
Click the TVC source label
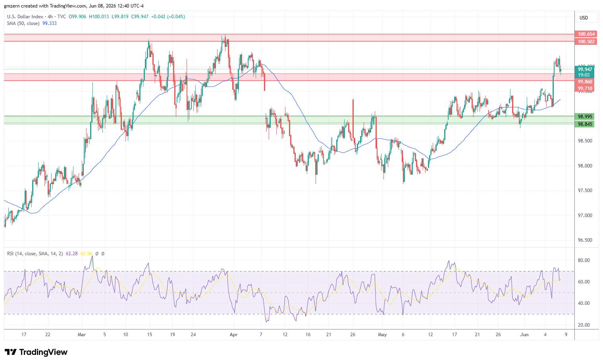tap(62, 17)
